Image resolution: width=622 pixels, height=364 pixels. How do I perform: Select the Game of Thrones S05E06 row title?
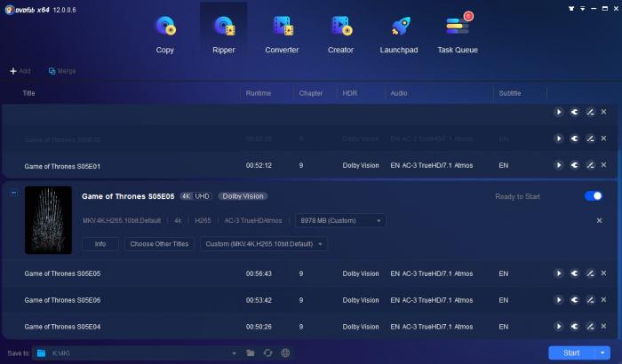point(62,300)
